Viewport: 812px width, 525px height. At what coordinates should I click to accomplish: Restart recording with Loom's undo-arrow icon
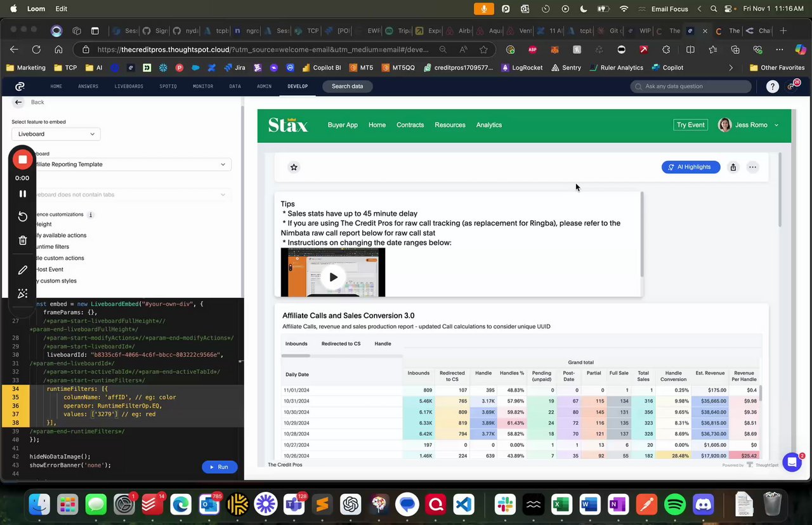pyautogui.click(x=22, y=216)
